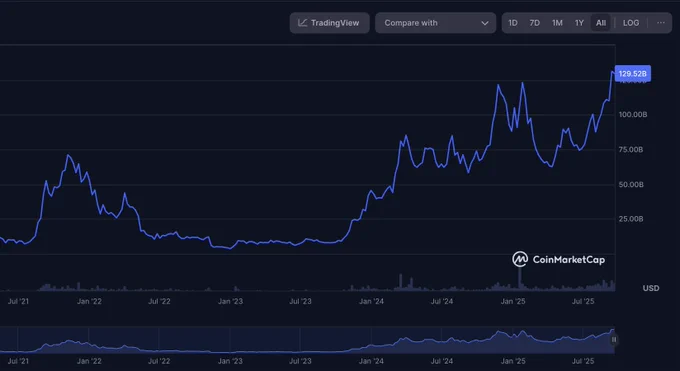Choose the All time range
Image resolution: width=680 pixels, height=371 pixels.
[601, 23]
